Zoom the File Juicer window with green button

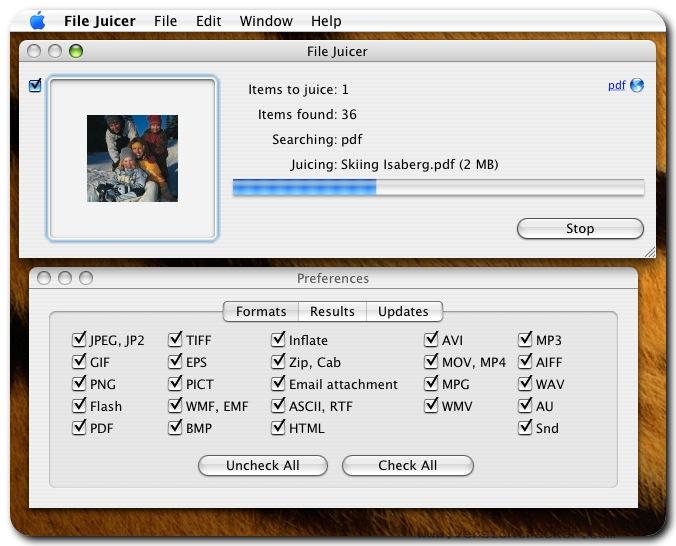pos(76,51)
